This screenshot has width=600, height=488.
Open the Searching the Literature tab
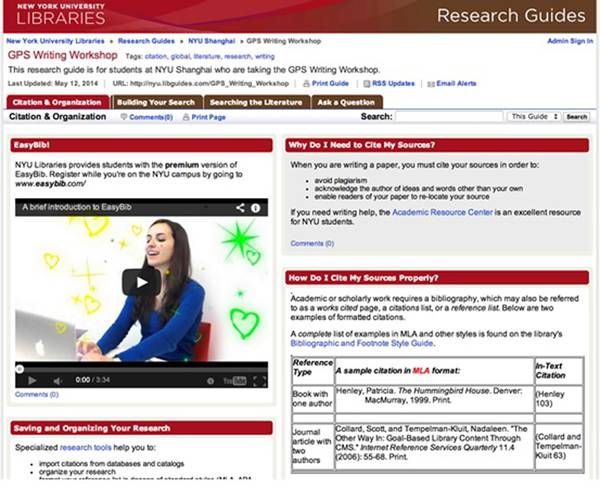pyautogui.click(x=257, y=102)
